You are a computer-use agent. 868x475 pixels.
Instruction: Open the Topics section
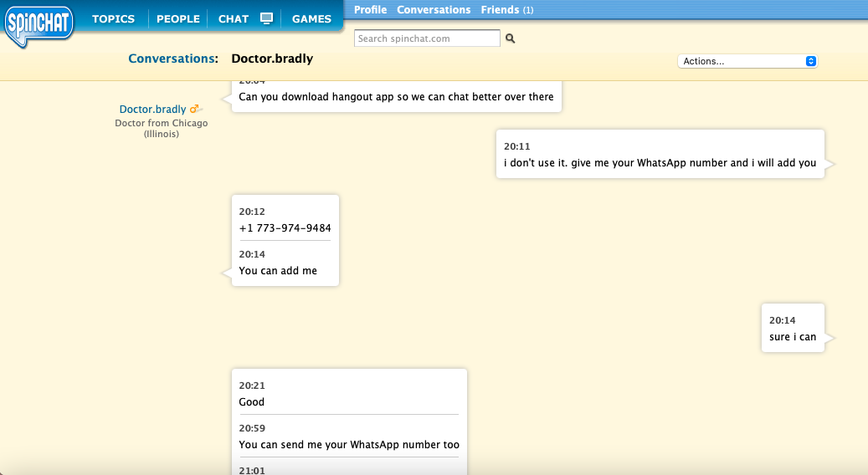(114, 18)
